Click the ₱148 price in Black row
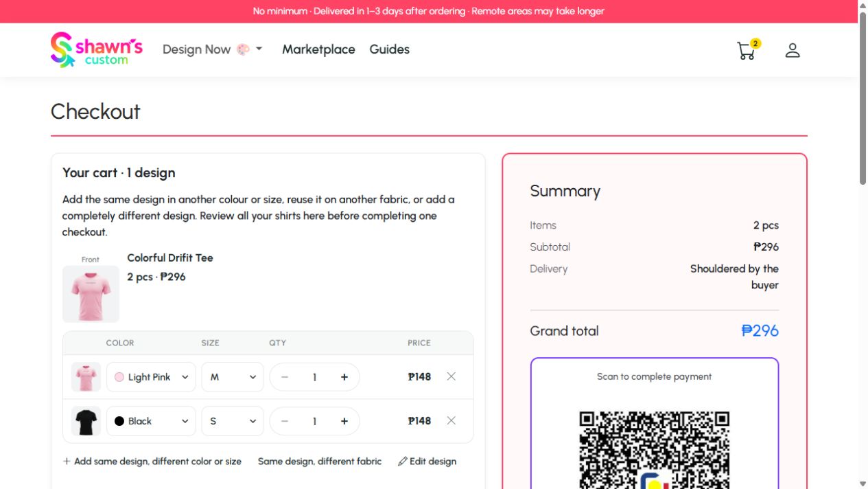868x489 pixels. 419,420
